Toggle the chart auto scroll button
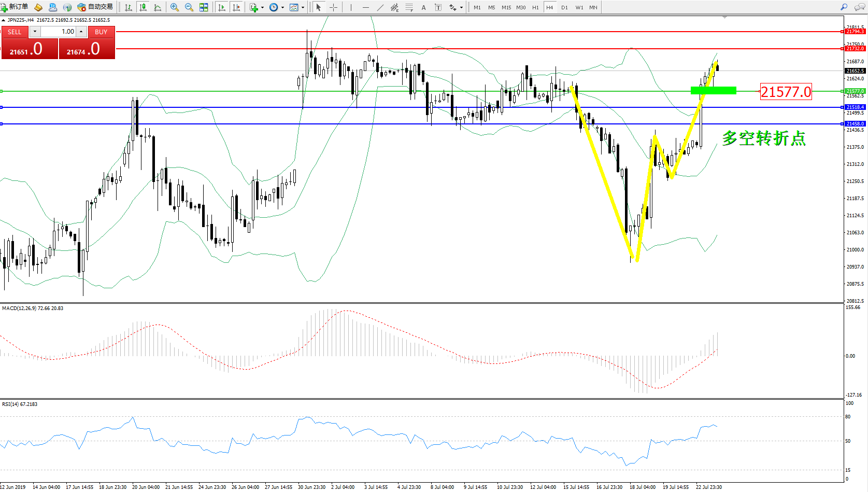Screen dimensions: 868x492 (222, 7)
